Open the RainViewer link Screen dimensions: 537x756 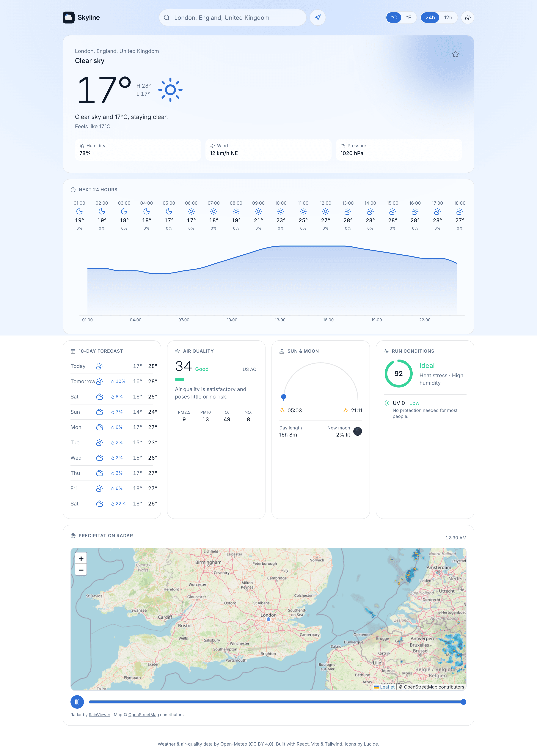coord(100,715)
